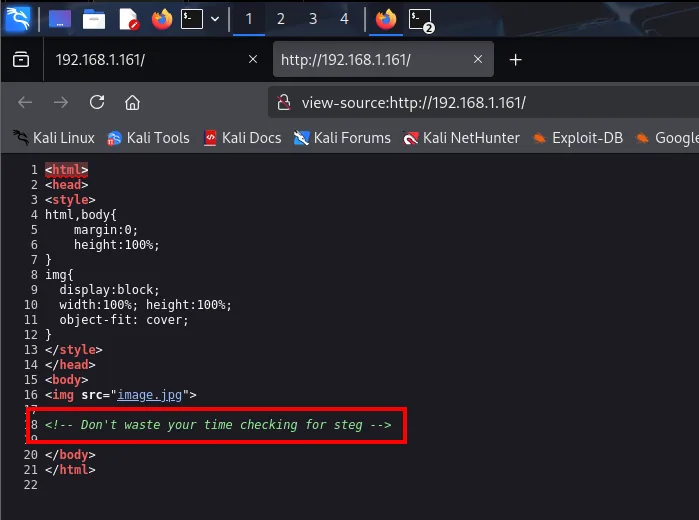Open the terminal emulator launcher
Screen dimensions: 699x520
(192, 19)
